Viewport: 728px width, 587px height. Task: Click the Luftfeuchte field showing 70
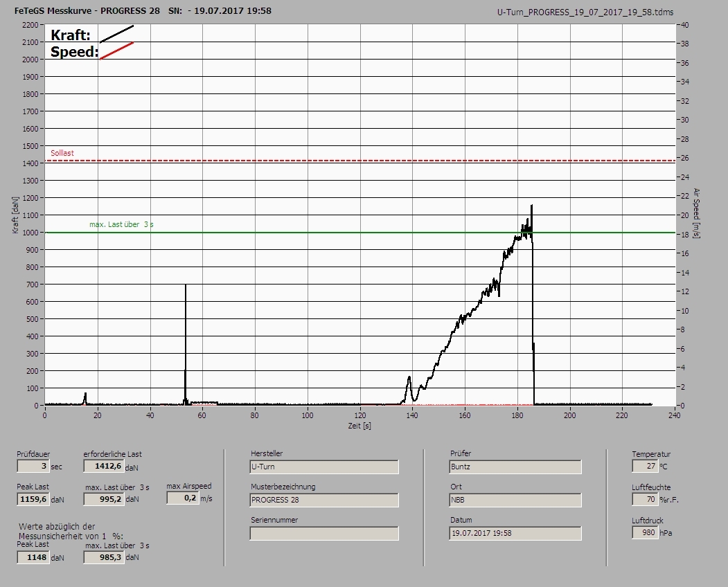[x=645, y=499]
